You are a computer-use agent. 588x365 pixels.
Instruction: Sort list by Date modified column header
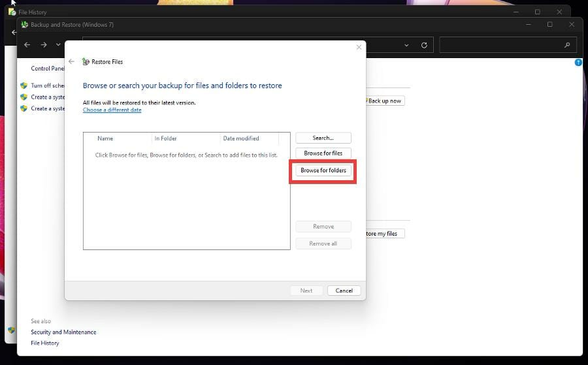coord(241,138)
